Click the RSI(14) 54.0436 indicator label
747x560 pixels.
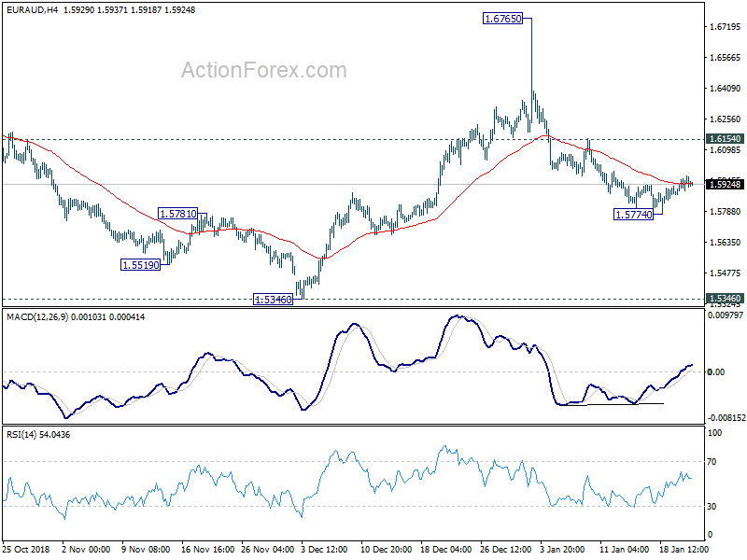(x=38, y=435)
